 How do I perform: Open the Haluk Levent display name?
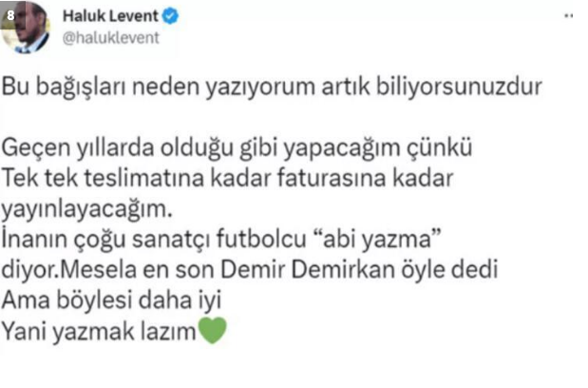(x=110, y=16)
